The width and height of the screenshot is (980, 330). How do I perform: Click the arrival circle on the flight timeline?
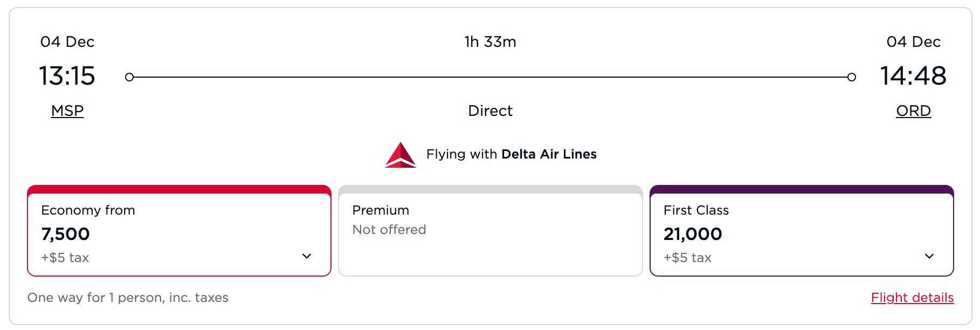click(852, 77)
